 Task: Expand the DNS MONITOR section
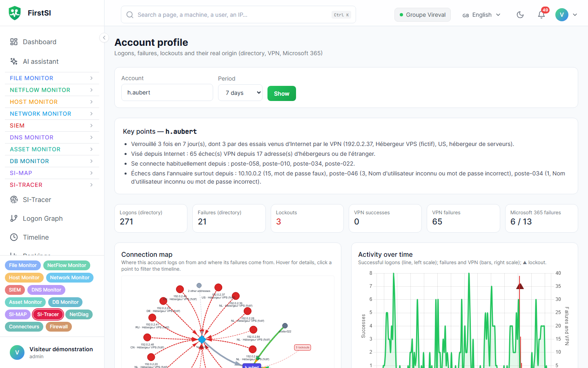click(x=52, y=137)
